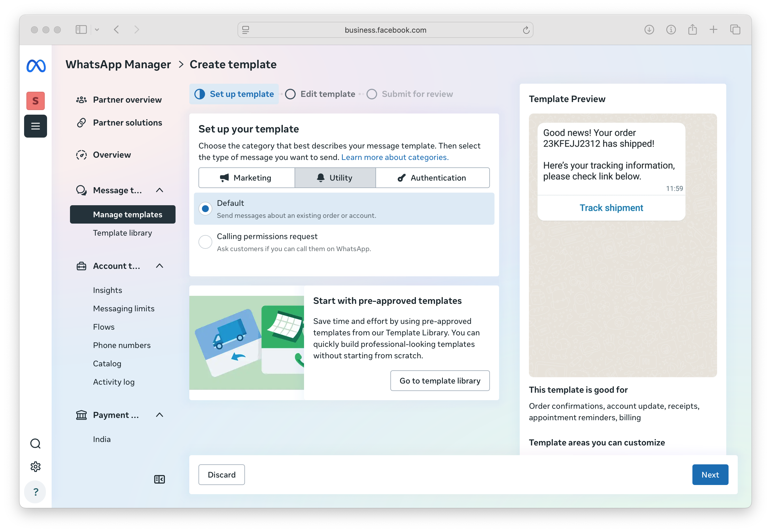Click the Message templates chat bubble icon
Viewport: 771px width, 532px height.
click(x=81, y=190)
